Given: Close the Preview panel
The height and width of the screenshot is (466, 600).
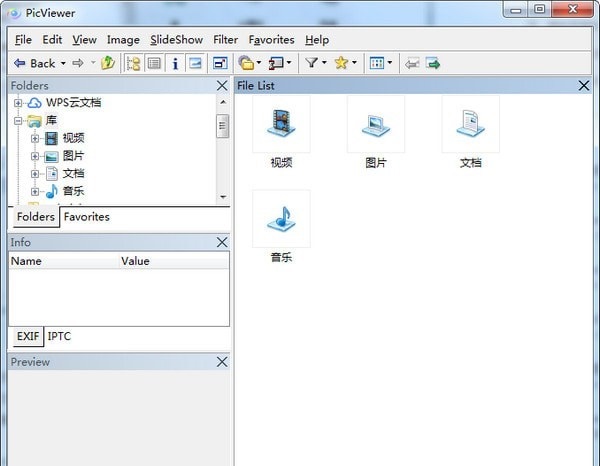Looking at the screenshot, I should [222, 362].
